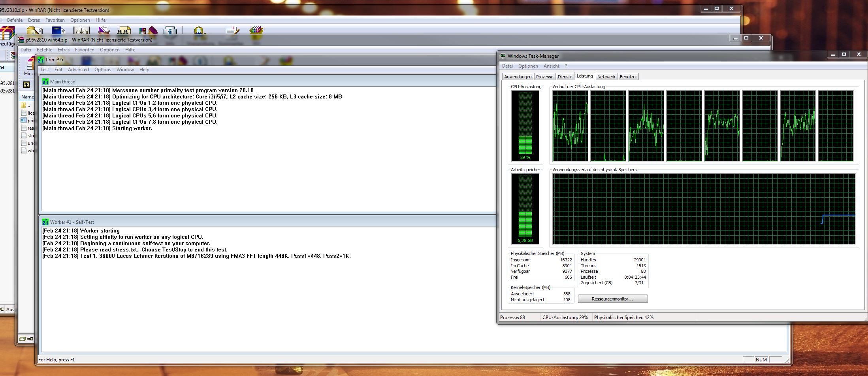The height and width of the screenshot is (376, 868).
Task: Click the Task-Manager icon in its title bar
Action: tap(503, 56)
